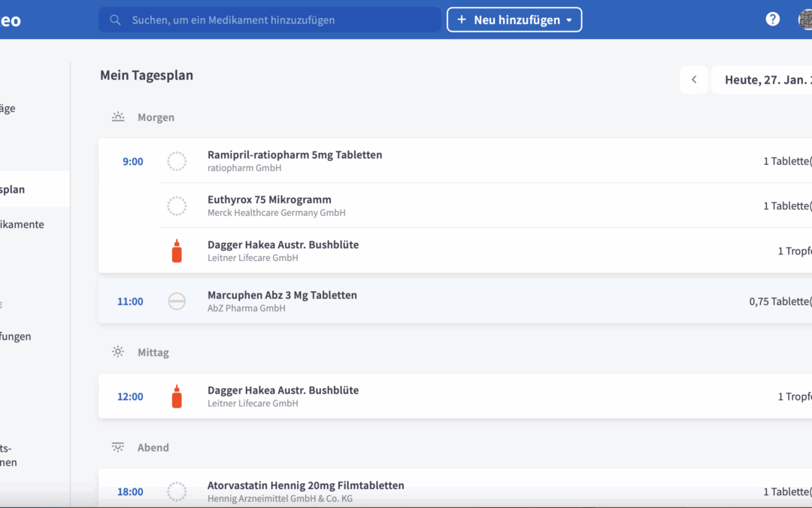Click the plus icon in Neu hinzufügen
This screenshot has width=812, height=508.
pyautogui.click(x=462, y=20)
